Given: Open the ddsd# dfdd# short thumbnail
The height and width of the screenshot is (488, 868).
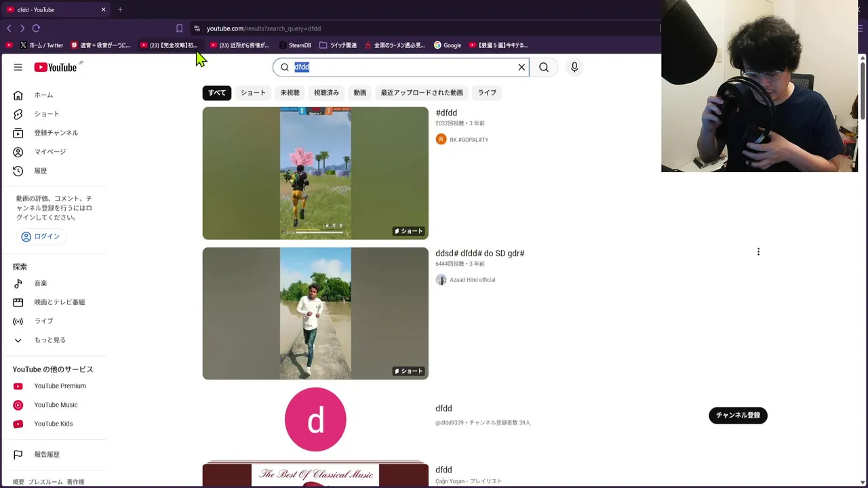Looking at the screenshot, I should 315,314.
